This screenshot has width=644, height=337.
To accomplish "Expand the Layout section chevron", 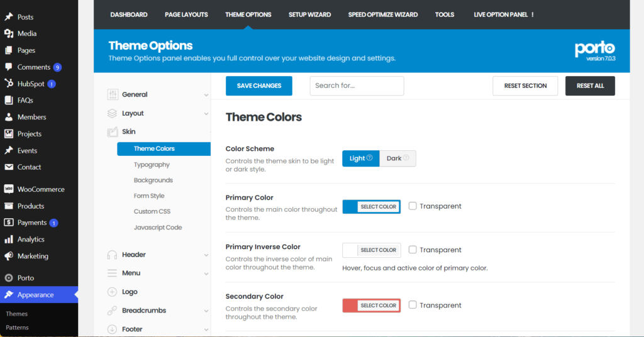I will point(206,114).
